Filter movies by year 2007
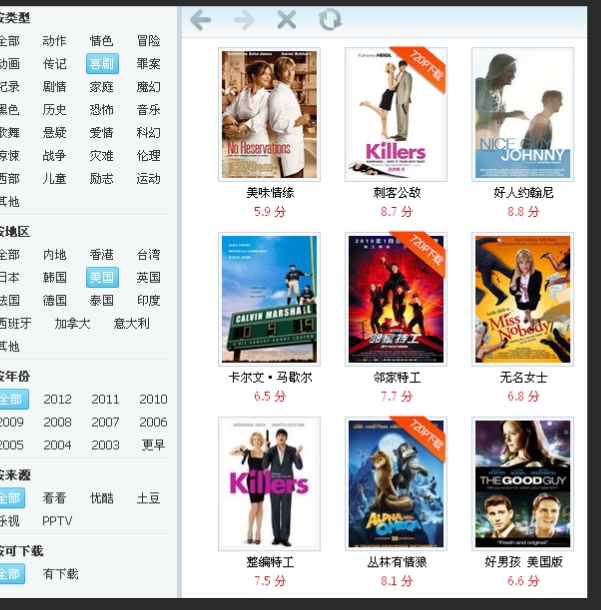601x610 pixels. pyautogui.click(x=105, y=422)
